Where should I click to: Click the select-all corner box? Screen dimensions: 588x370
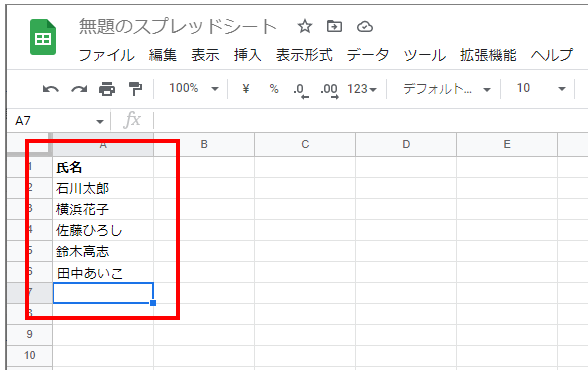30,144
